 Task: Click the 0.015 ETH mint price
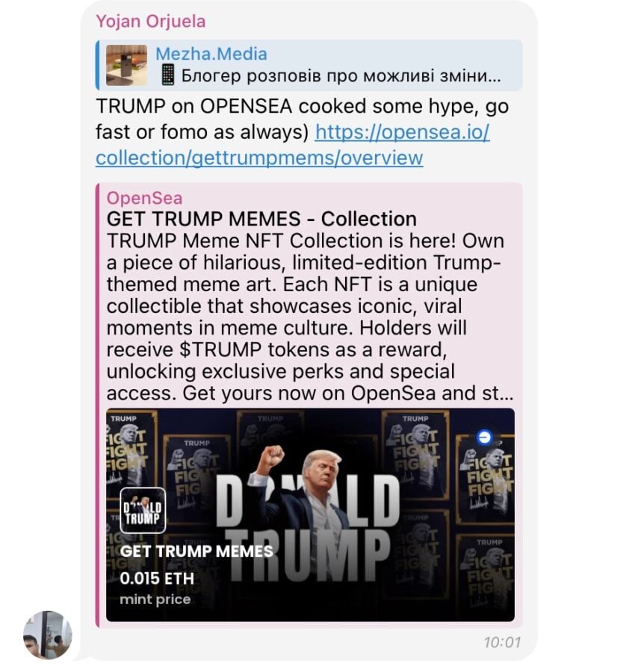click(157, 579)
